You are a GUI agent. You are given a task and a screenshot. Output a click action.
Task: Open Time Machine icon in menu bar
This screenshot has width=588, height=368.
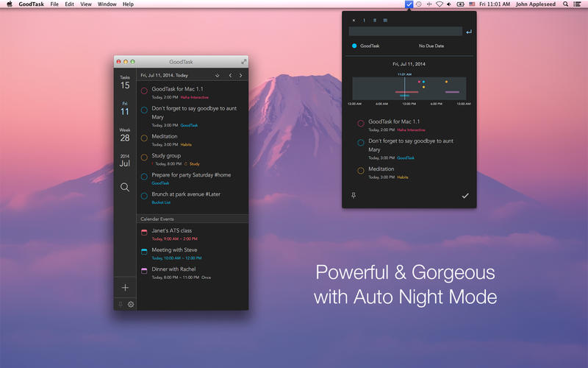(x=419, y=4)
